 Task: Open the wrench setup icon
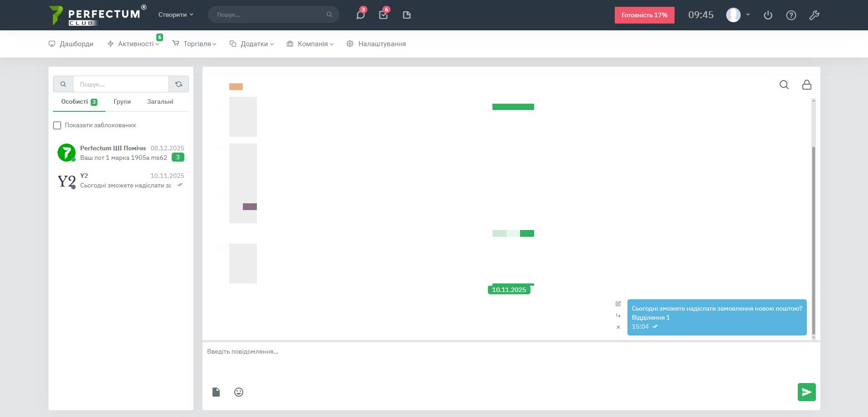click(814, 15)
